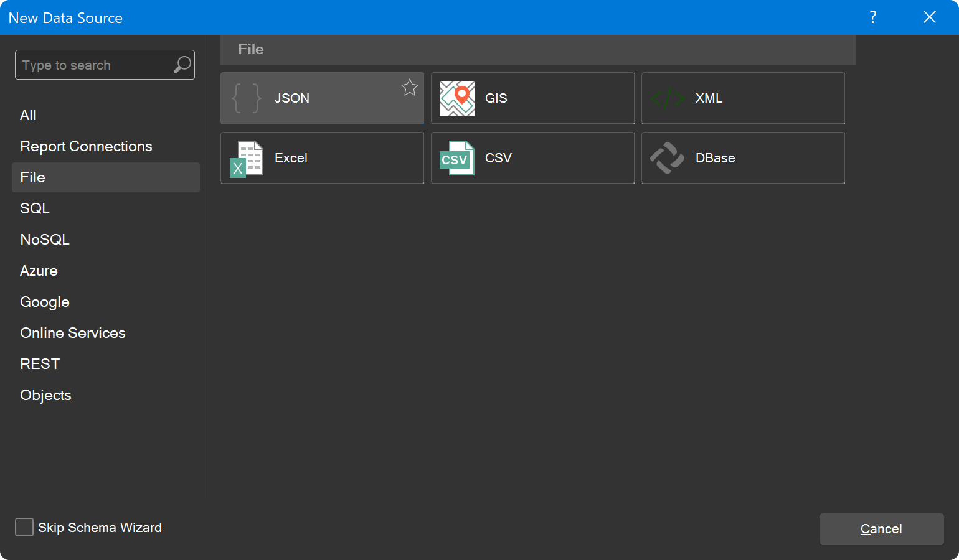
Task: Close the New Data Source dialog
Action: pos(930,17)
